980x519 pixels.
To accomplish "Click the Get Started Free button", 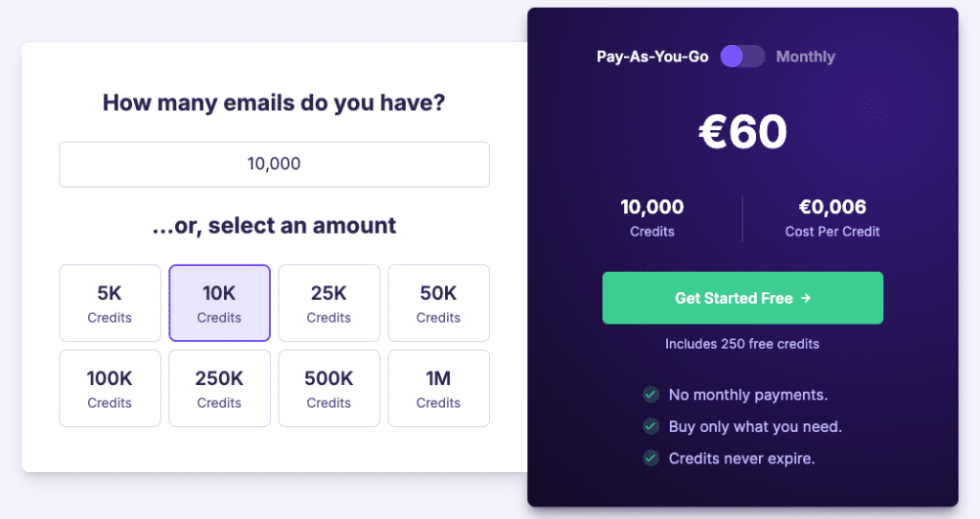I will tap(743, 298).
